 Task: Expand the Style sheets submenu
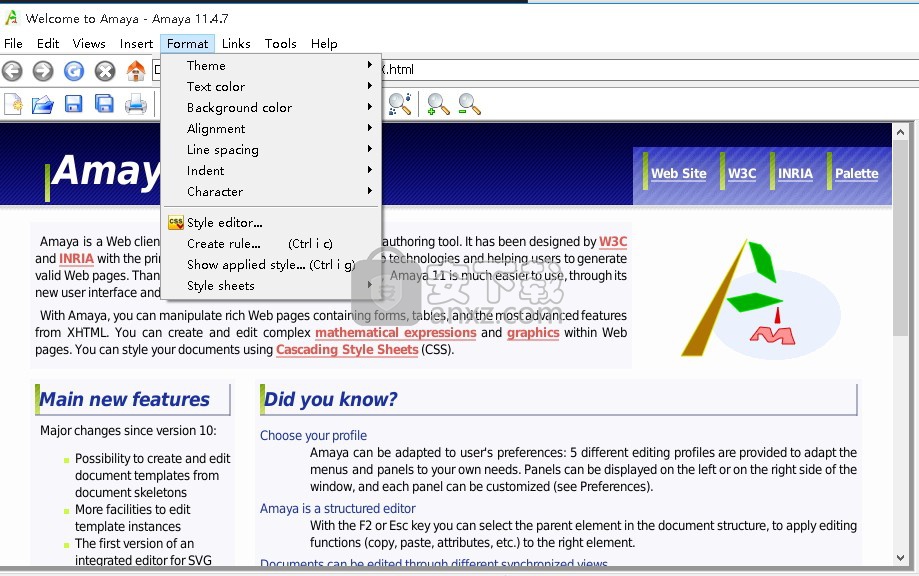[x=271, y=286]
